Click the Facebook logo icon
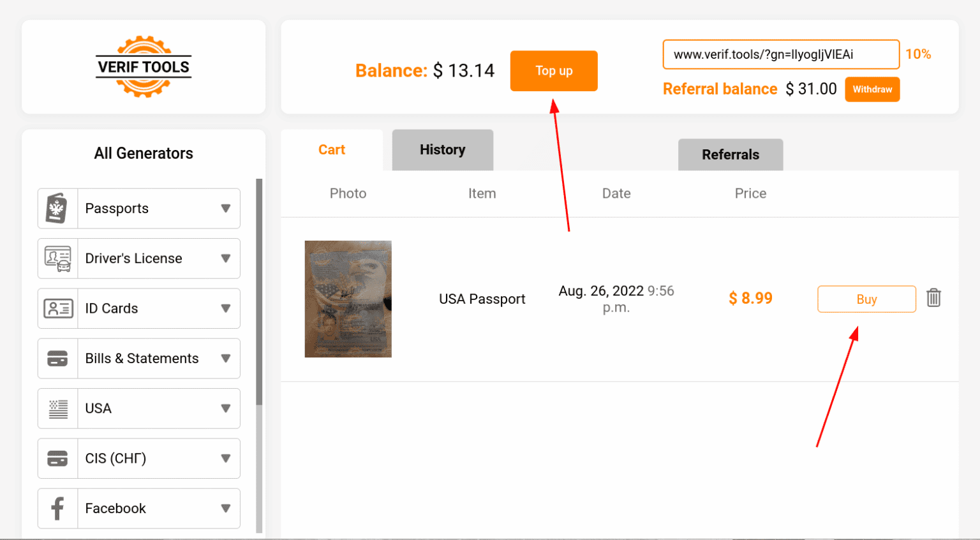 point(57,509)
